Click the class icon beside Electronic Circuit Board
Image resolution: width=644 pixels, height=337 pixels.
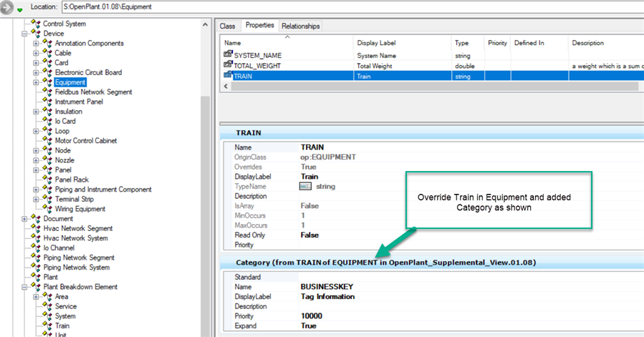[x=47, y=72]
